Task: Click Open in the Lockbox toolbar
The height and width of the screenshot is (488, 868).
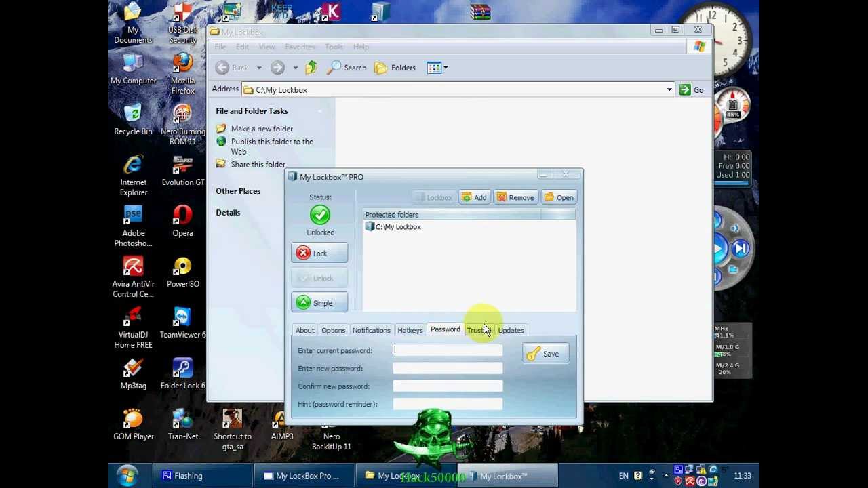Action: coord(559,198)
